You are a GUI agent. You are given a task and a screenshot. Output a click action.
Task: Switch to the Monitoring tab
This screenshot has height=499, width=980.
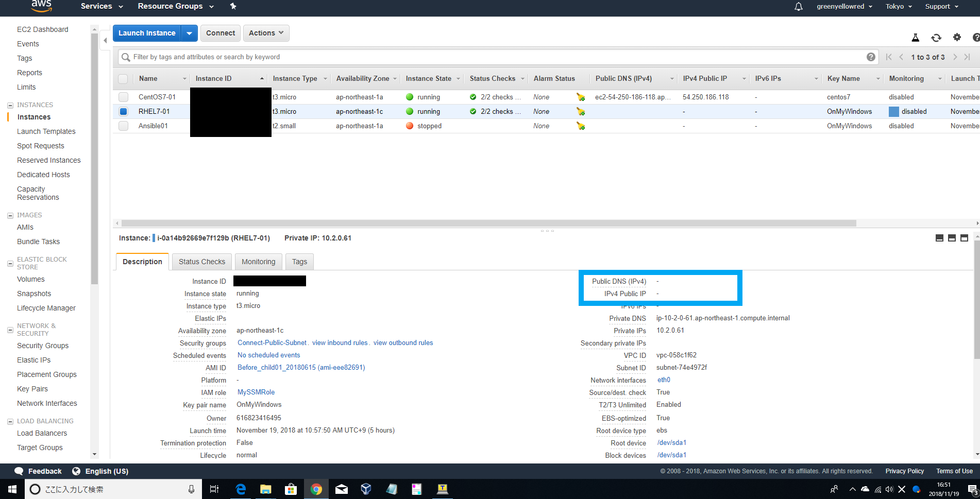(258, 262)
